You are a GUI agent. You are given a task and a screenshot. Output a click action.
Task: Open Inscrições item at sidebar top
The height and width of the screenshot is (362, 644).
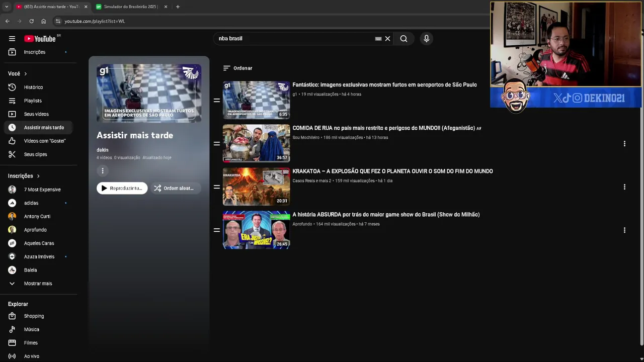pyautogui.click(x=39, y=52)
